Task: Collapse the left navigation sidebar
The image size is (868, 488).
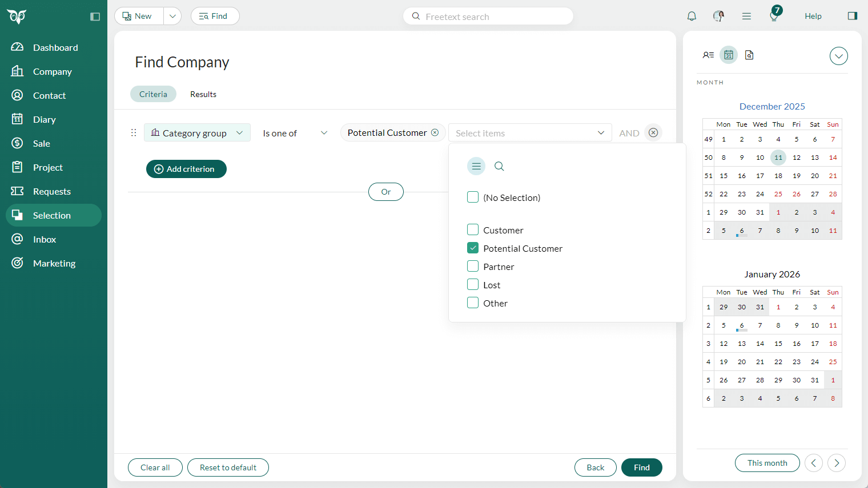Action: click(x=95, y=17)
